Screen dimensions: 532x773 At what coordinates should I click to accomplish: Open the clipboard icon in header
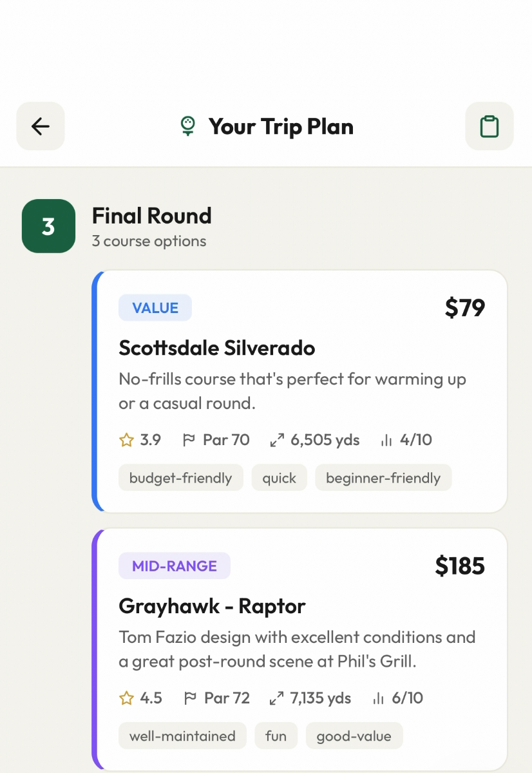point(489,126)
